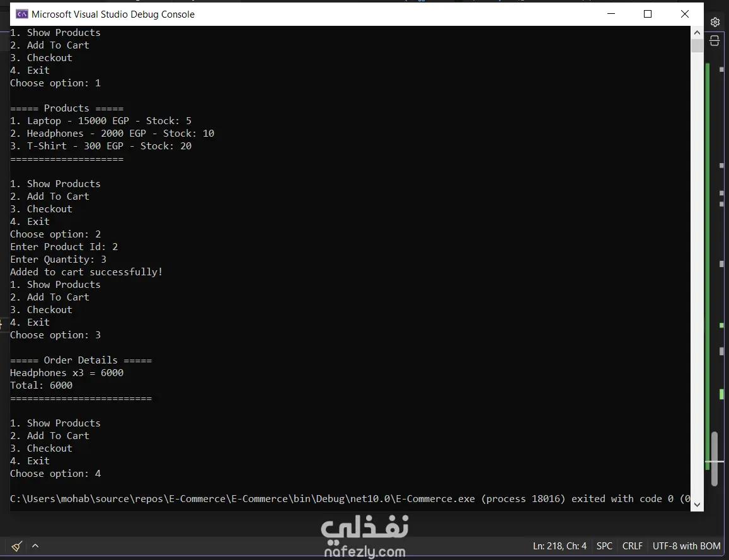Minimize the Debug Console window

611,14
